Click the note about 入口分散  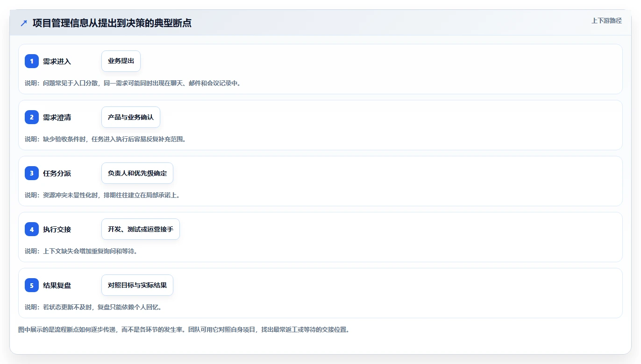(x=133, y=83)
